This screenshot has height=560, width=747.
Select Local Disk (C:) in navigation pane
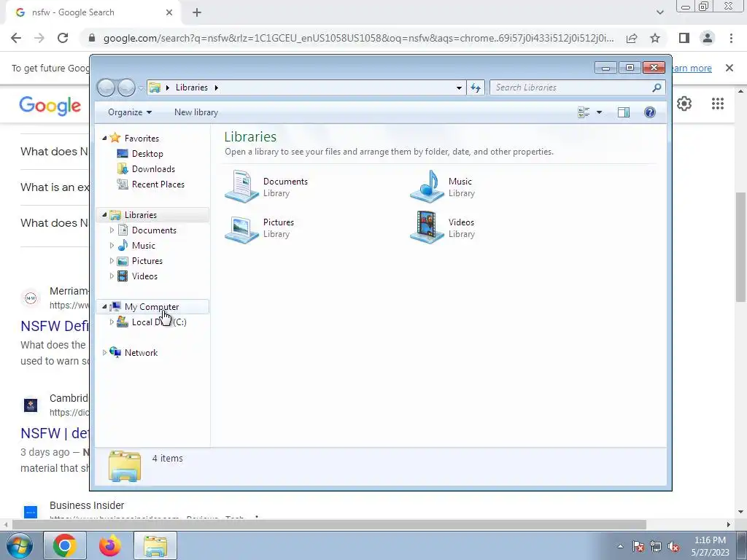pyautogui.click(x=158, y=322)
